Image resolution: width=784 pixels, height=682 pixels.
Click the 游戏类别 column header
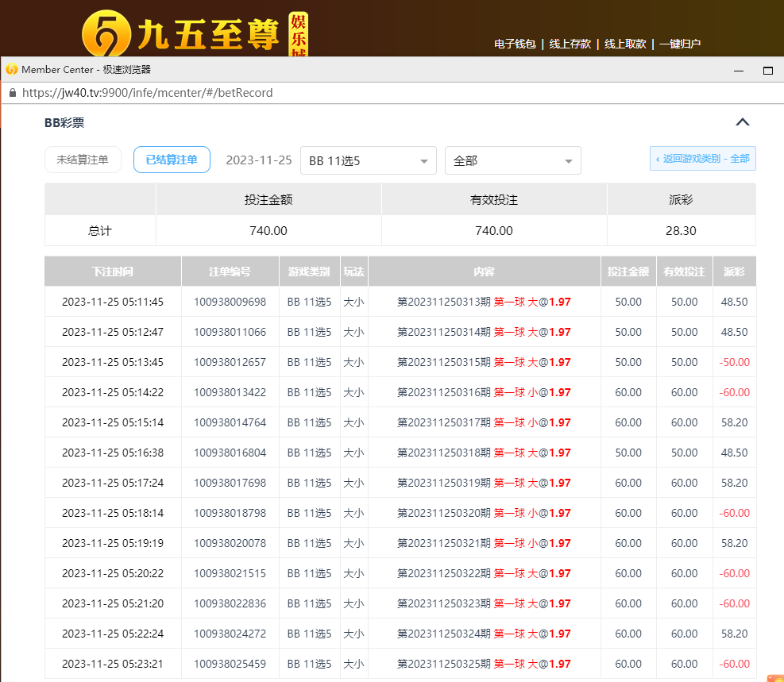[309, 272]
